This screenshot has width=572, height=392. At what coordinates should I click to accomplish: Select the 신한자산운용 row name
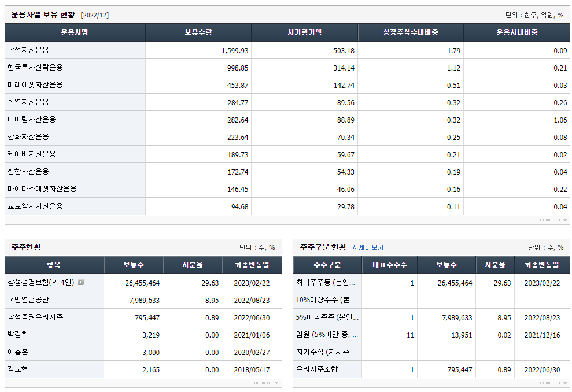pyautogui.click(x=28, y=171)
